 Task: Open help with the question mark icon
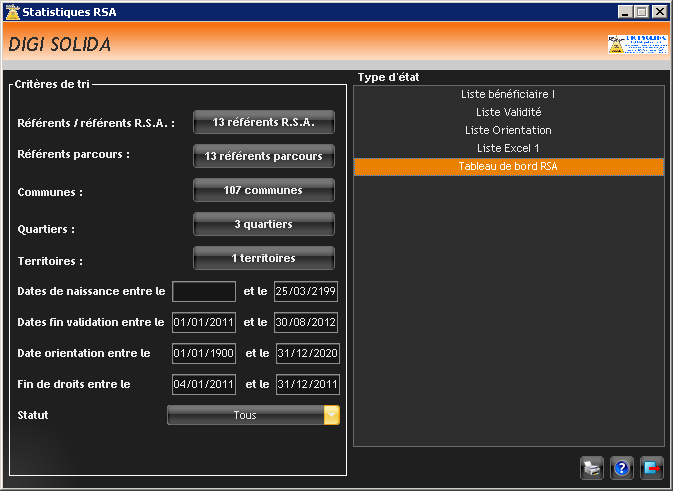622,468
